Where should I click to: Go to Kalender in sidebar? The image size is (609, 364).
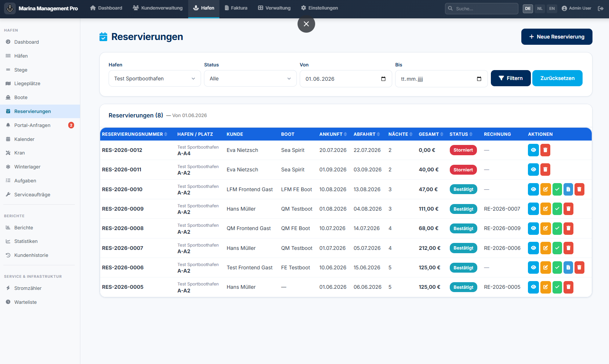tap(40, 139)
